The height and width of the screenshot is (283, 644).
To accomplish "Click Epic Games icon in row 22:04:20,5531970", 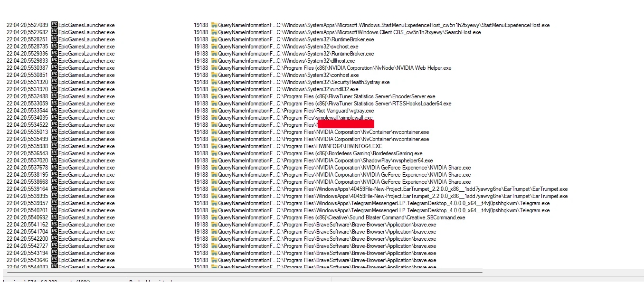I will [x=54, y=89].
